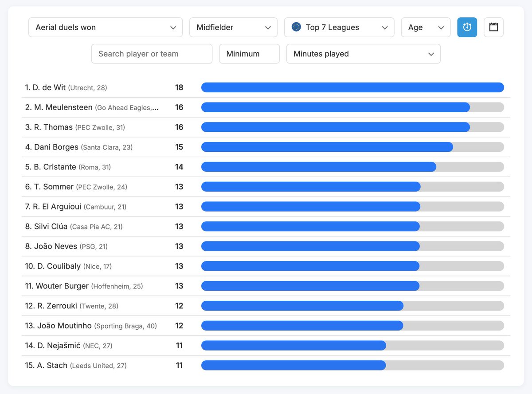This screenshot has height=394, width=532.
Task: Click the value 14 for B. Cristante
Action: pos(179,167)
